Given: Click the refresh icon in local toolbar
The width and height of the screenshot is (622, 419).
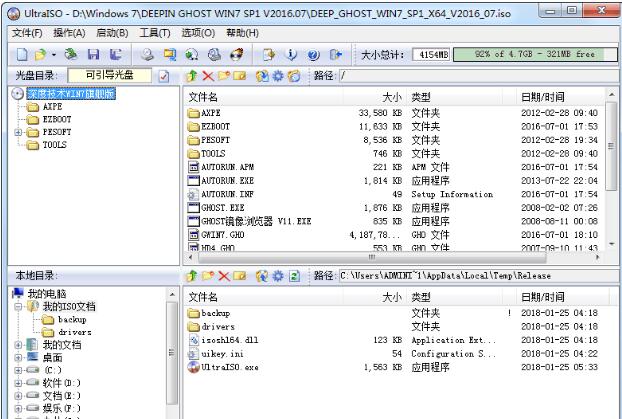Looking at the screenshot, I should click(x=294, y=275).
